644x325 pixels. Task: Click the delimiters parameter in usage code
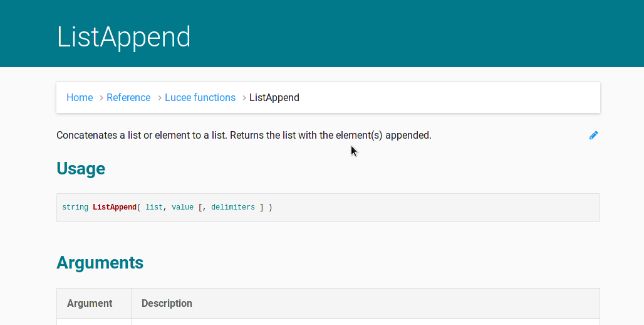click(233, 207)
